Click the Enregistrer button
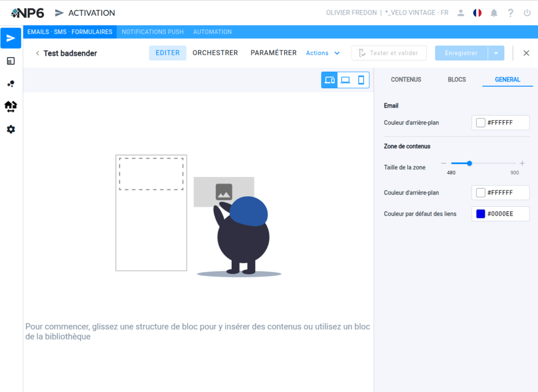The image size is (538, 392). pos(461,53)
